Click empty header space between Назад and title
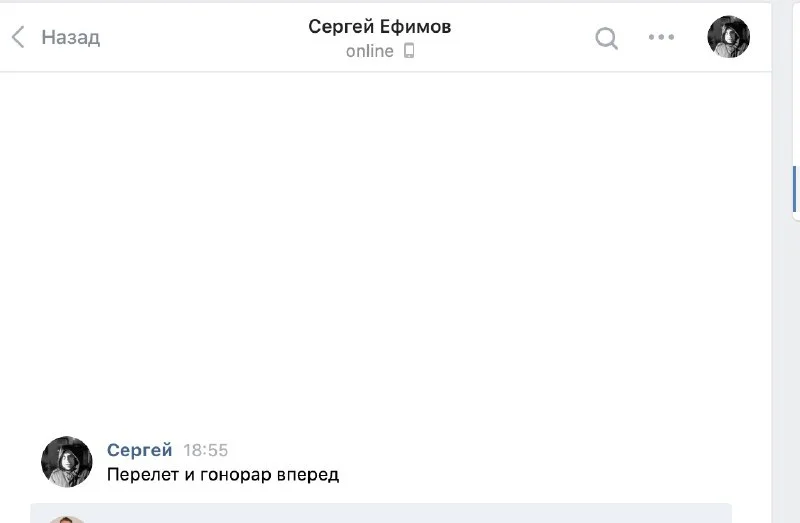Viewport: 800px width, 523px height. [200, 38]
